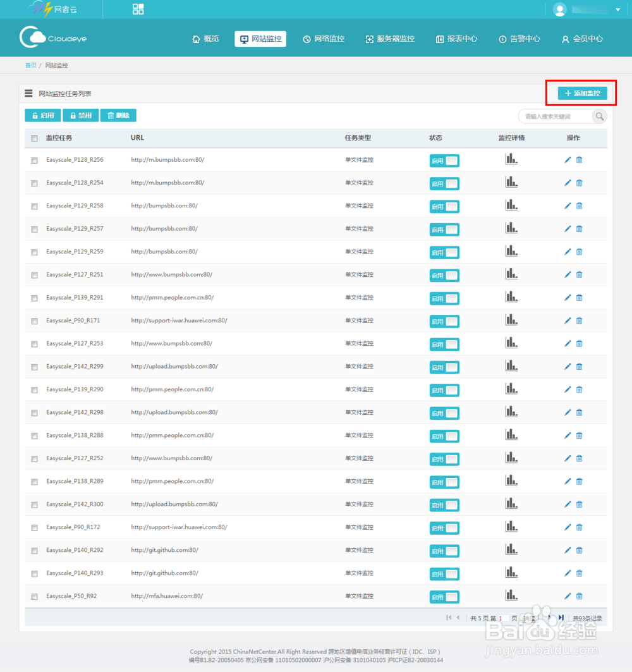The width and height of the screenshot is (632, 672).
Task: Jump to the last page of results
Action: pyautogui.click(x=561, y=618)
